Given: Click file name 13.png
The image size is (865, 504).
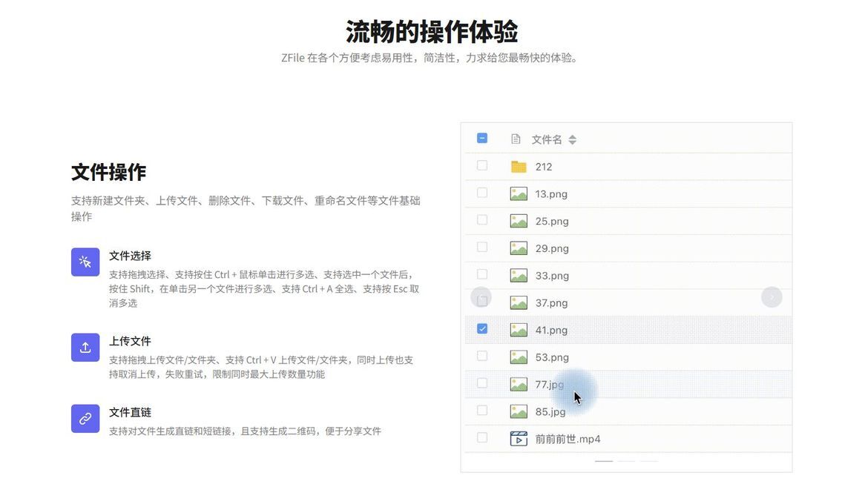Looking at the screenshot, I should 551,194.
